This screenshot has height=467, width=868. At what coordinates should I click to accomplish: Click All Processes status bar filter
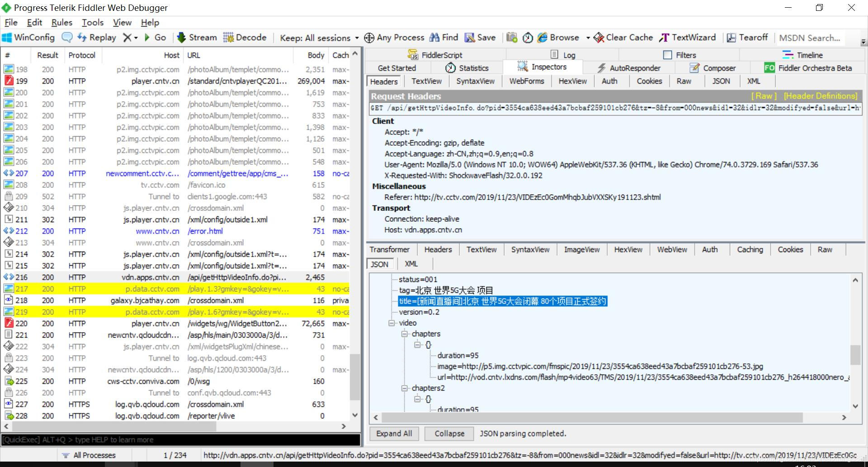click(89, 455)
